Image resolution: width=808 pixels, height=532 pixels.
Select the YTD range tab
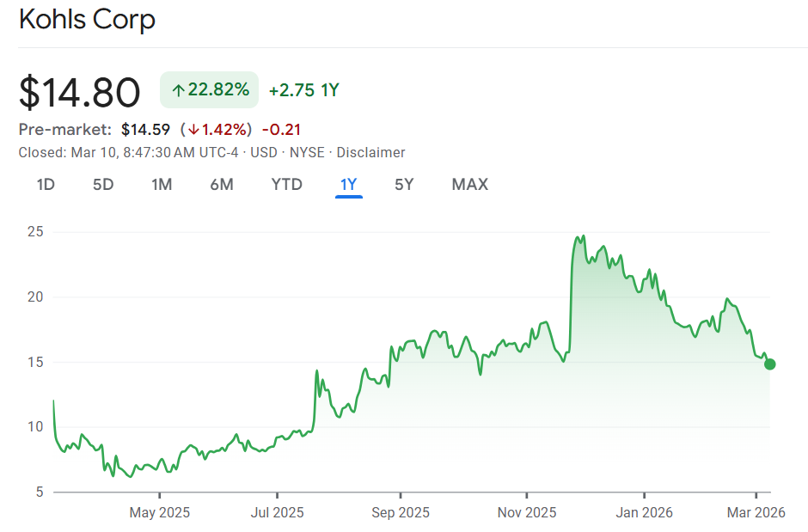click(x=286, y=184)
